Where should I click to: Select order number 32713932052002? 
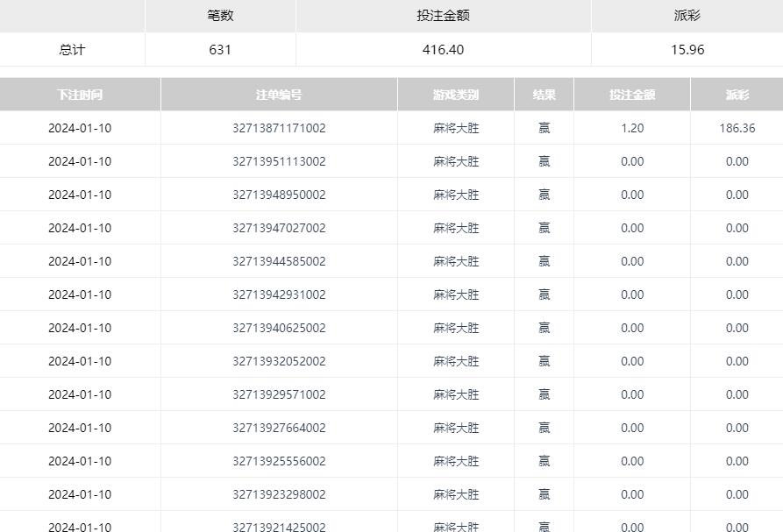pyautogui.click(x=279, y=361)
